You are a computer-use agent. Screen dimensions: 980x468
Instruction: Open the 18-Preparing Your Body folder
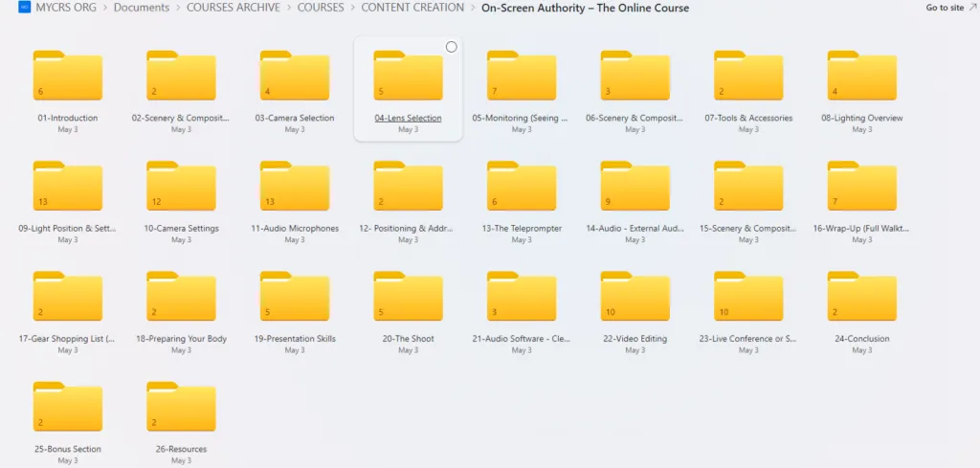[181, 297]
